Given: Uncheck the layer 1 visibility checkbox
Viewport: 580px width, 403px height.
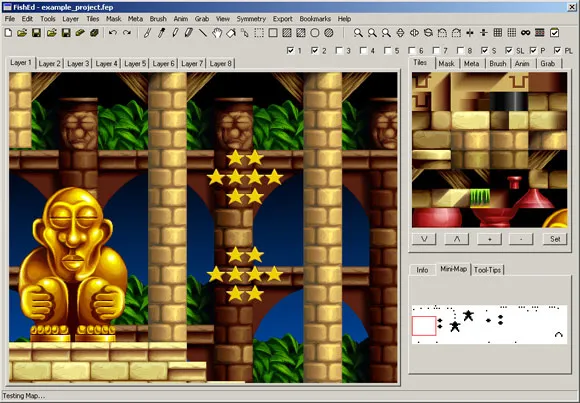Looking at the screenshot, I should point(290,50).
